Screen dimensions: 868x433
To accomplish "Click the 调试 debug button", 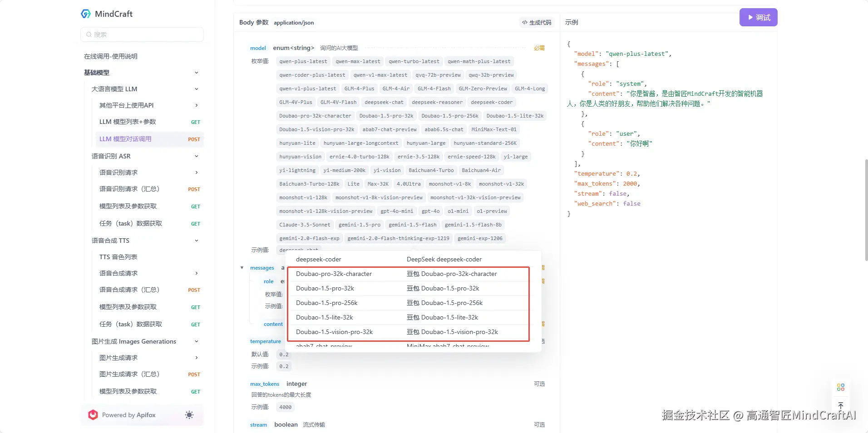I will click(758, 17).
